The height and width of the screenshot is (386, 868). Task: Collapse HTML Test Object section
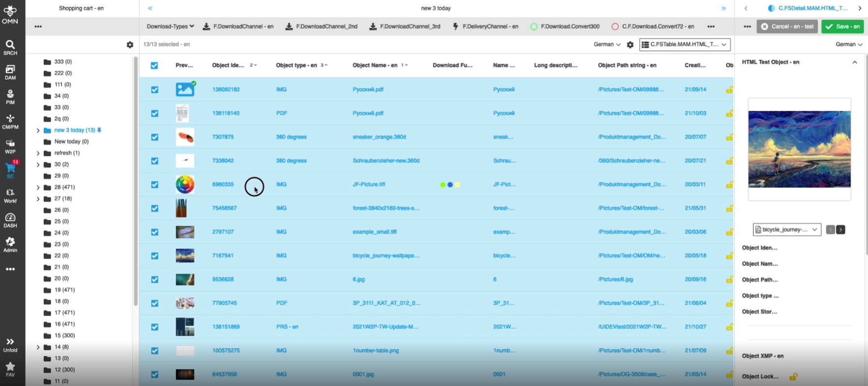tap(855, 62)
